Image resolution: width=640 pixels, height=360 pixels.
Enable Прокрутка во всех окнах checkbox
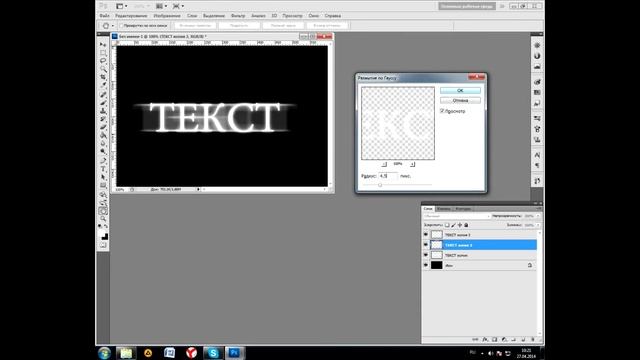point(121,25)
